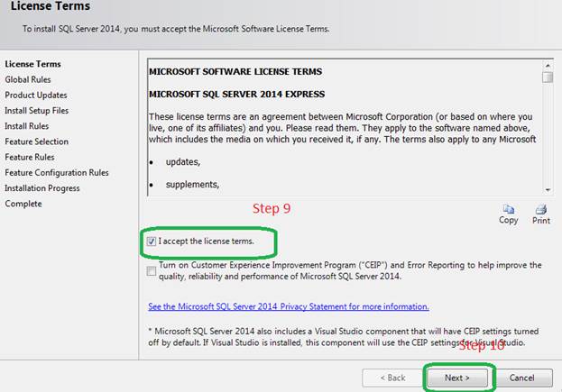Click the license text scrollbar thumb
The image size is (562, 392).
(x=548, y=77)
